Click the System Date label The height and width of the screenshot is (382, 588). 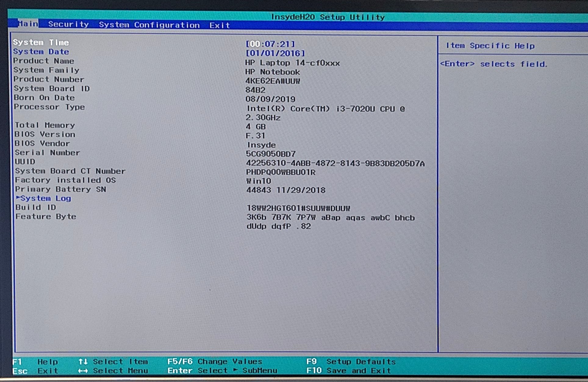pyautogui.click(x=41, y=51)
